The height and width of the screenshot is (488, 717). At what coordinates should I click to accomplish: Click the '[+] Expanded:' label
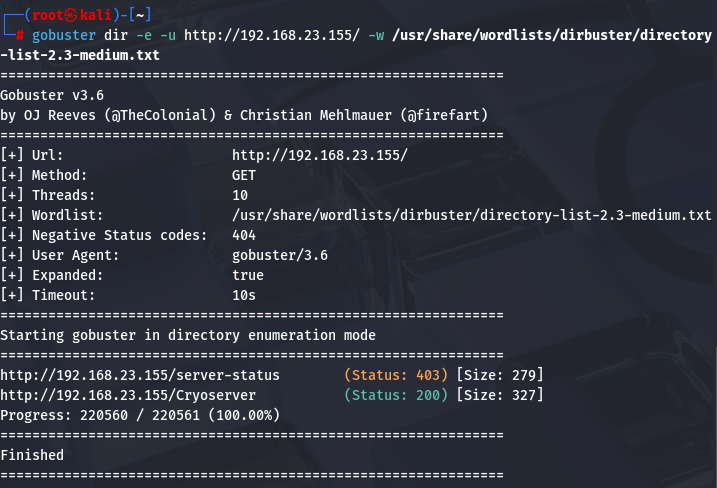52,275
